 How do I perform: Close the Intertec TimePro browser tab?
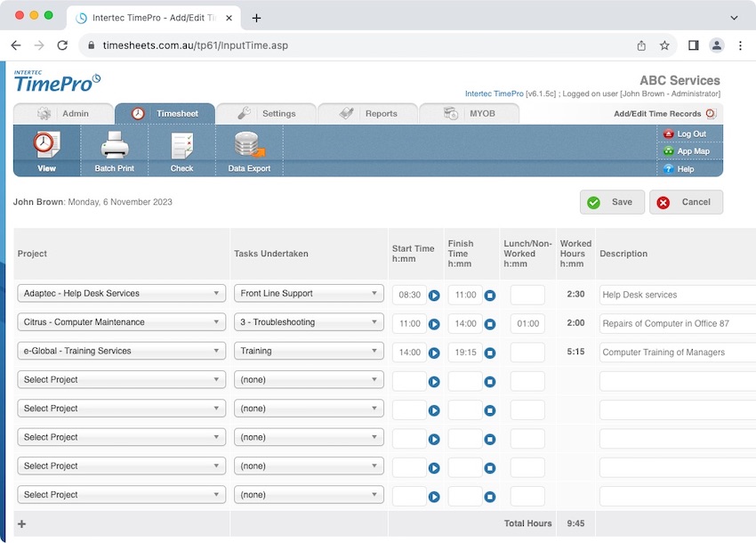tap(229, 18)
